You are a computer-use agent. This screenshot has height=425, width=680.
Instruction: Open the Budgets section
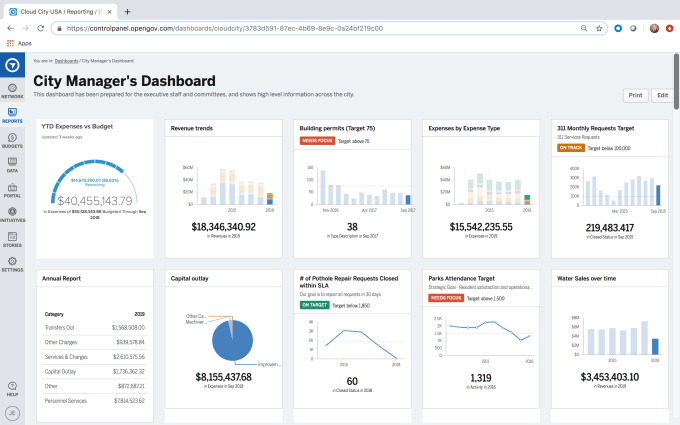coord(12,139)
